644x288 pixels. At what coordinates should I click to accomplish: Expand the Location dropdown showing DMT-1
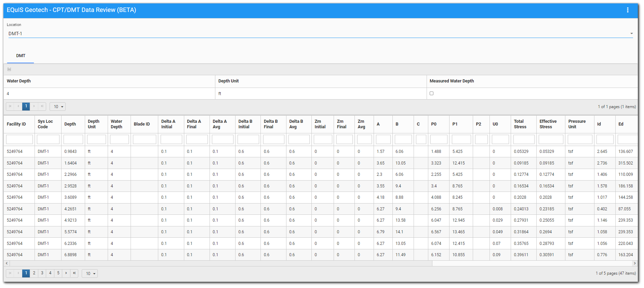pyautogui.click(x=631, y=34)
